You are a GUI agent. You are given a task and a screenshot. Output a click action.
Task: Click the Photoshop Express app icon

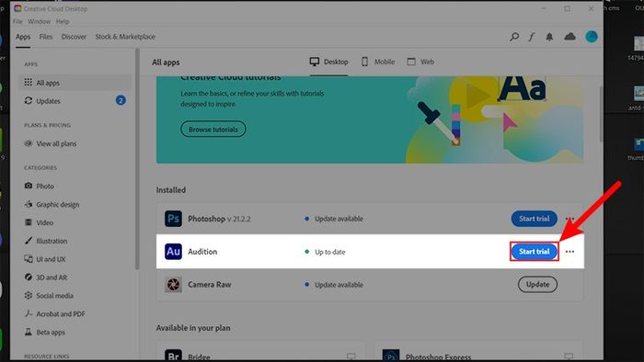point(391,355)
